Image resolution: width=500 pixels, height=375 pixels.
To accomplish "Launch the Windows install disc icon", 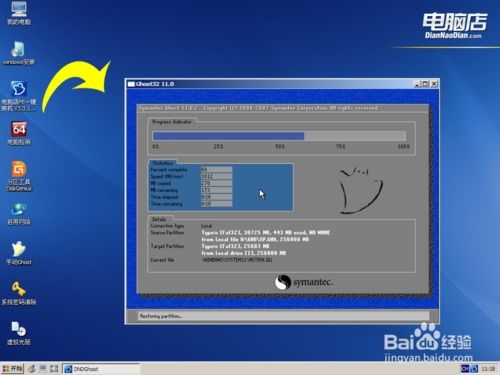I will coord(19,53).
